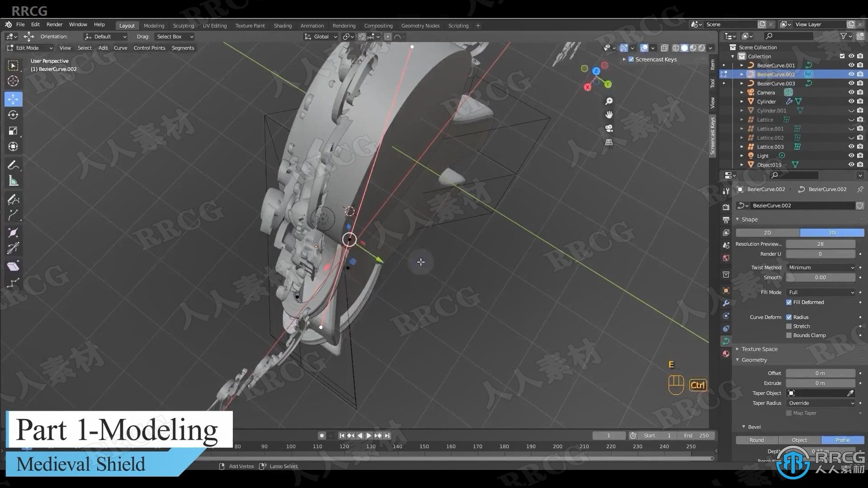Choose the Radius tool
The height and width of the screenshot is (488, 868).
click(13, 232)
